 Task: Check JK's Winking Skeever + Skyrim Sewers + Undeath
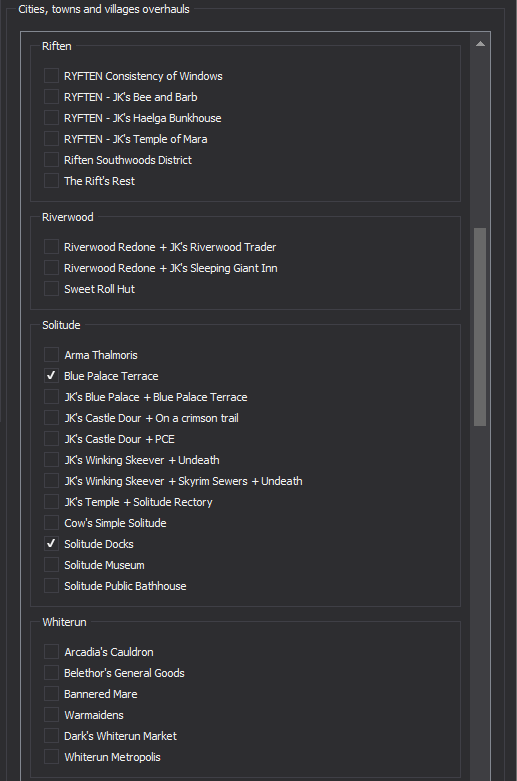pyautogui.click(x=51, y=480)
